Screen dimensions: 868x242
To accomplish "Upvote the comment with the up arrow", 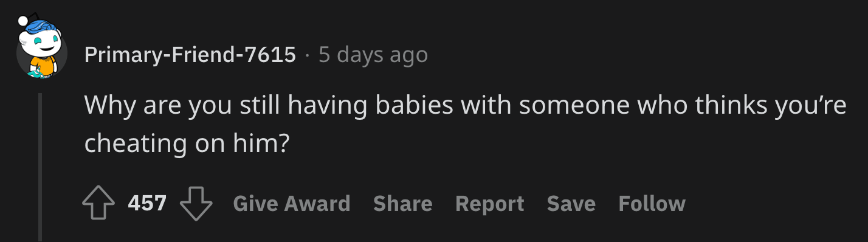I will pos(98,204).
